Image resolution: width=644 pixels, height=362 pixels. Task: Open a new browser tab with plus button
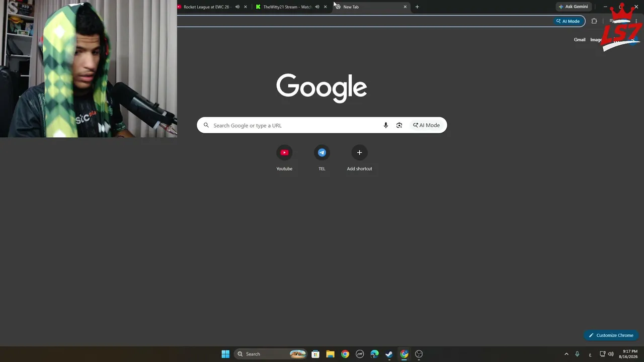417,7
